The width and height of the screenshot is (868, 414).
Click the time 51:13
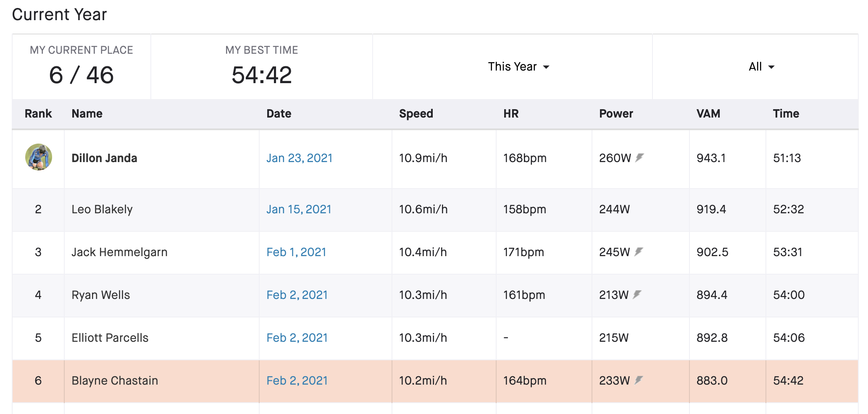pyautogui.click(x=787, y=158)
